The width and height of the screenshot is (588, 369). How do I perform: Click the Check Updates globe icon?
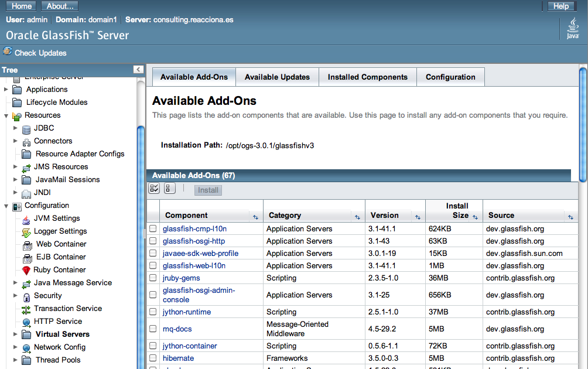coord(8,52)
